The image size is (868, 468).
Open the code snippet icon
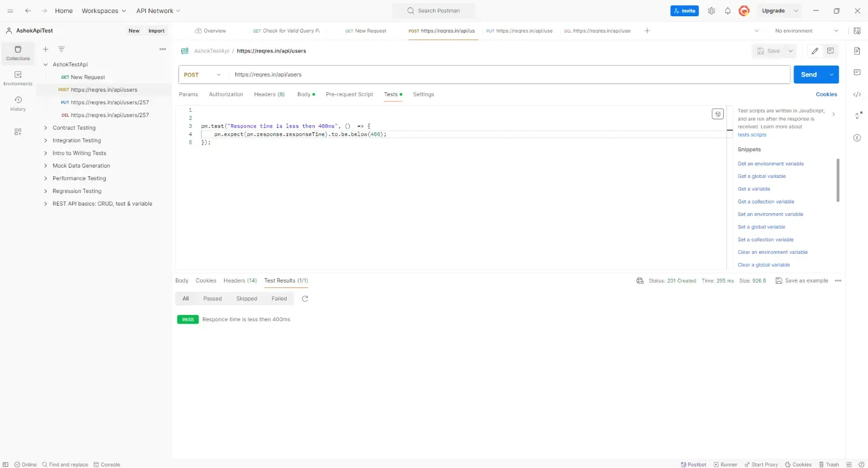point(857,94)
